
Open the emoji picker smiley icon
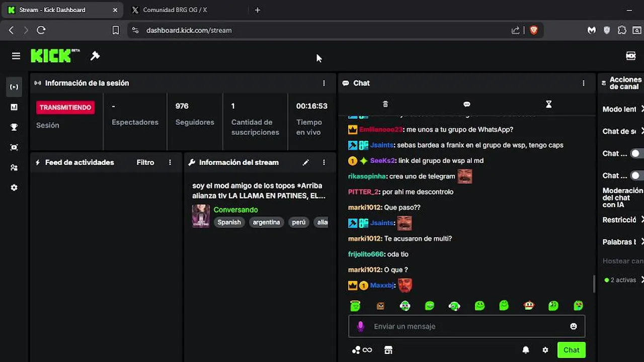pyautogui.click(x=573, y=326)
